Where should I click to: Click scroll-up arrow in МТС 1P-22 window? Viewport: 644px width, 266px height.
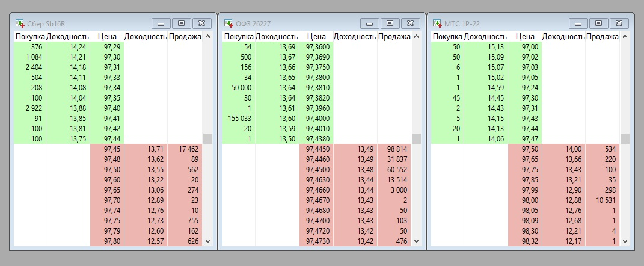(x=625, y=36)
